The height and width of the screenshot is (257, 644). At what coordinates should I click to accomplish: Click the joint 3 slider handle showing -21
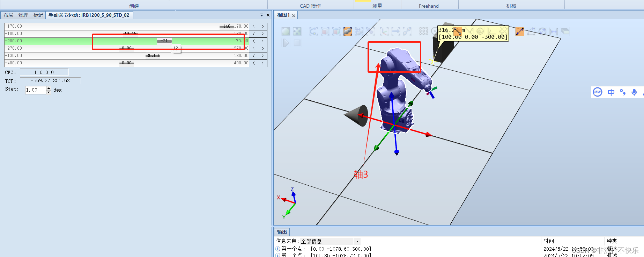(x=164, y=41)
